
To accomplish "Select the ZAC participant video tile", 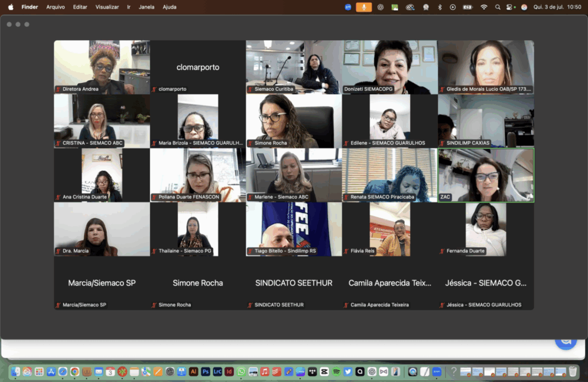I will 486,175.
